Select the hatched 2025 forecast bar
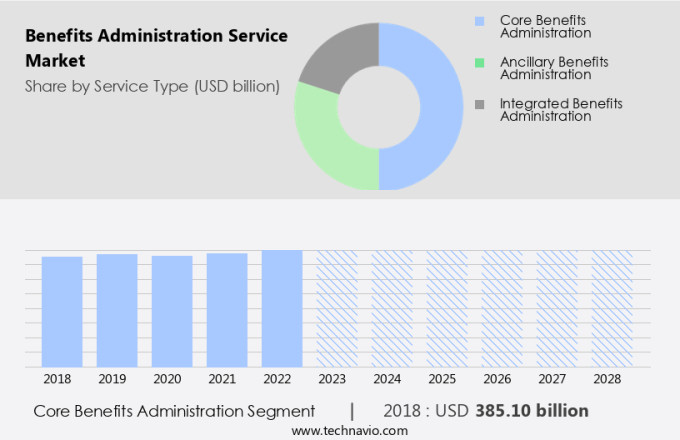The width and height of the screenshot is (680, 440). (x=447, y=308)
